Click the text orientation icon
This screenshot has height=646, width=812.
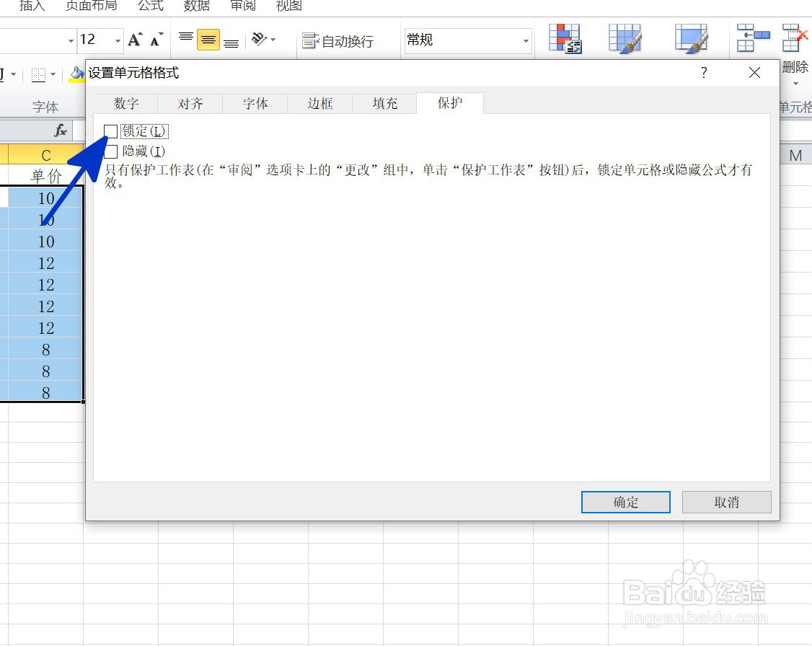point(258,39)
